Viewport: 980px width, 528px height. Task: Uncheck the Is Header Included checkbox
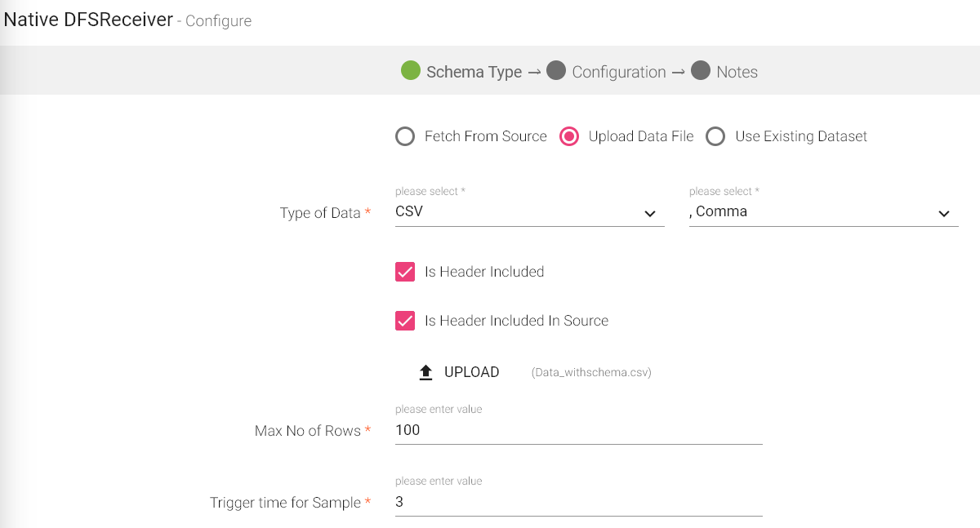[x=405, y=272]
